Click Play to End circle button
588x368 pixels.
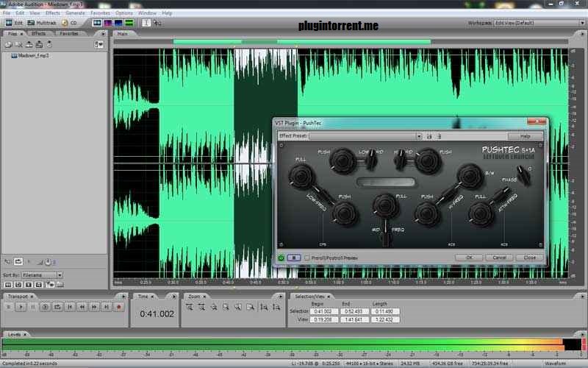pos(45,307)
